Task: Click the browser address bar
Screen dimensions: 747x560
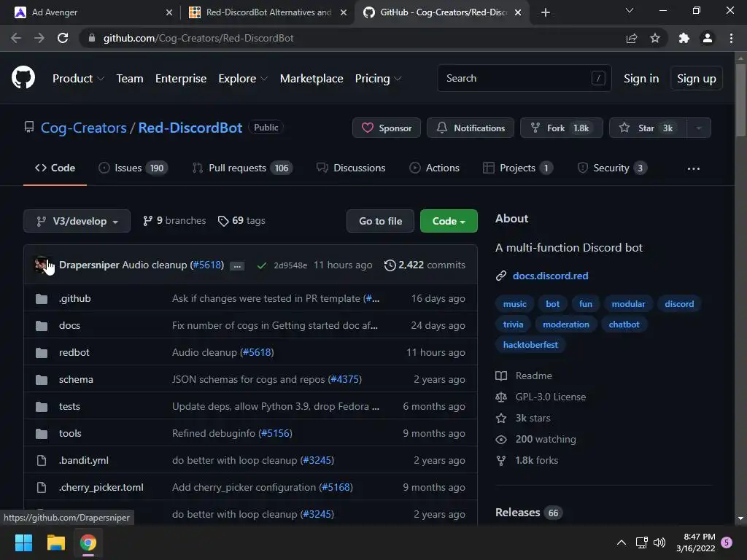Action: (x=352, y=38)
